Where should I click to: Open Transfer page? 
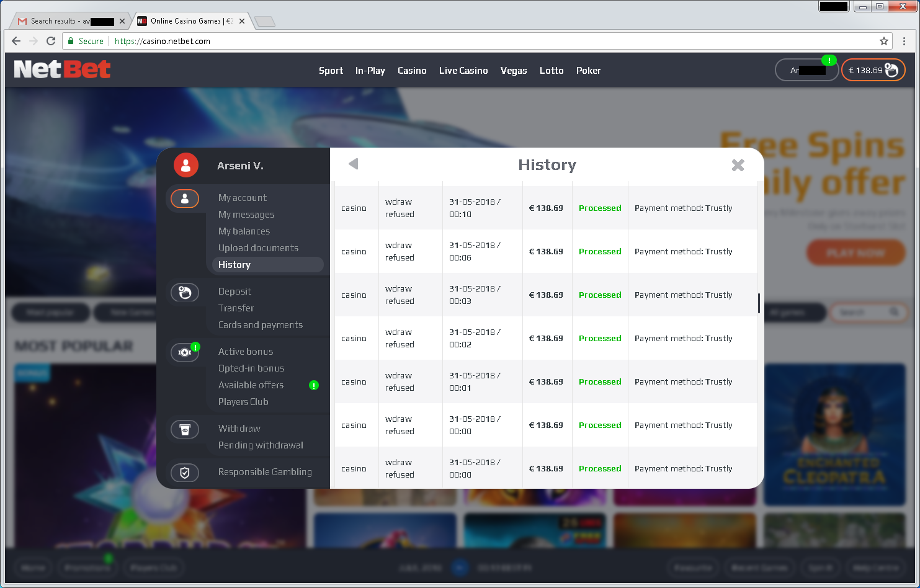236,308
